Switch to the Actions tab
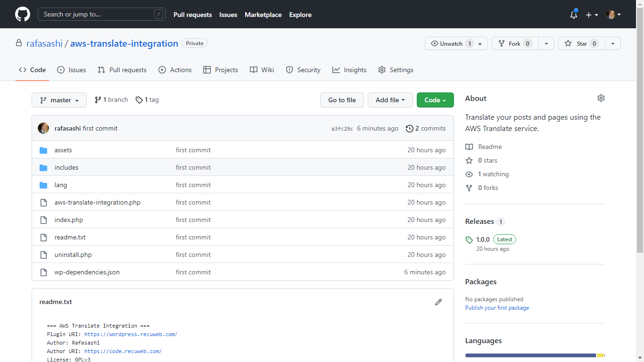Image resolution: width=644 pixels, height=362 pixels. (175, 70)
